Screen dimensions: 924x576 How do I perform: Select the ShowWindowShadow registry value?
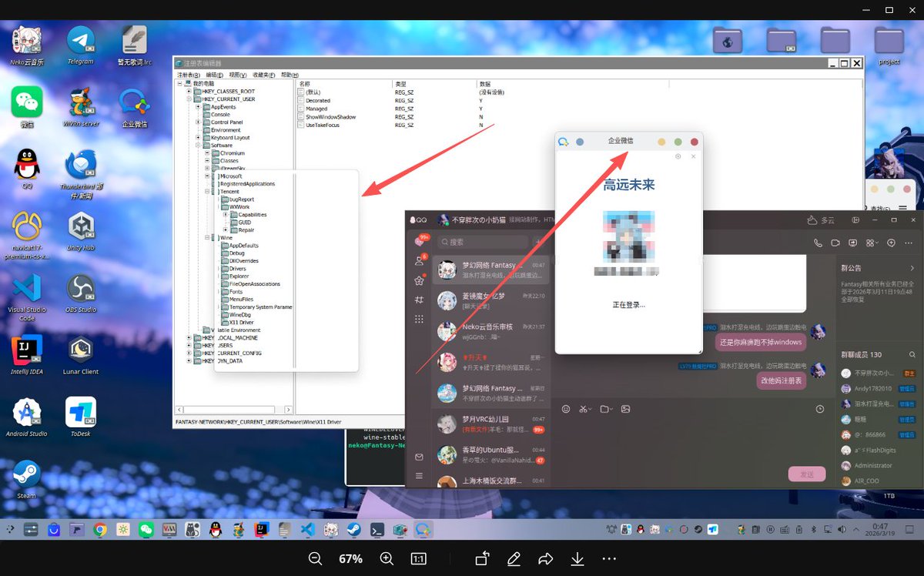pos(330,117)
